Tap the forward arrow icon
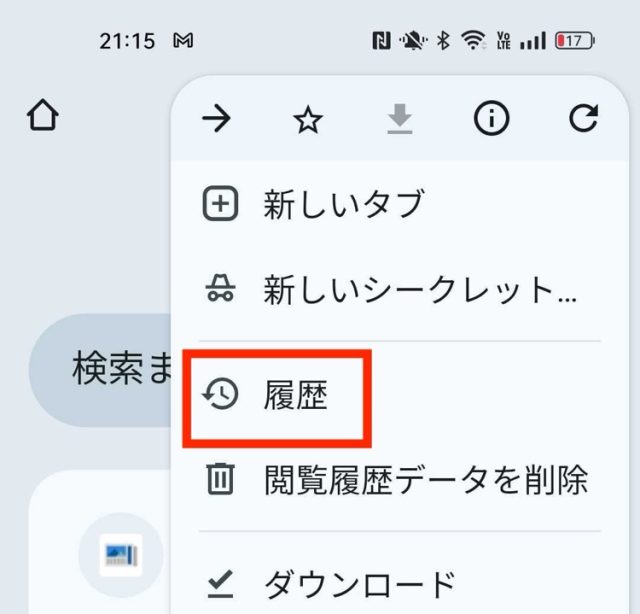640x614 pixels. click(216, 118)
